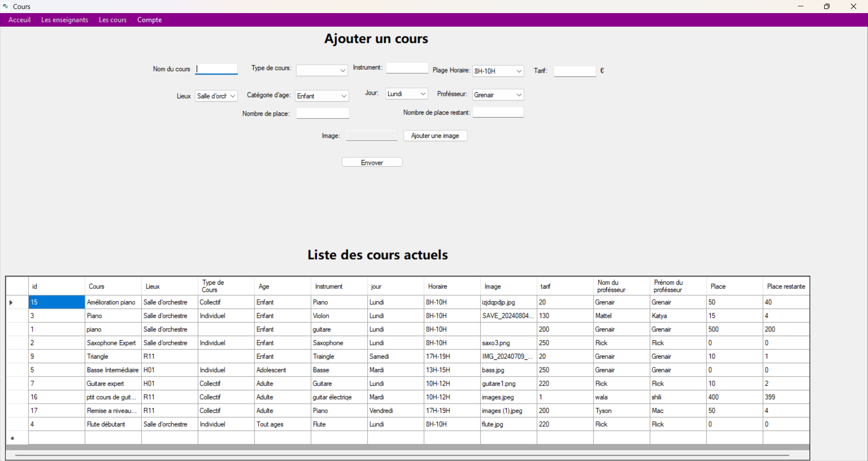Click the Nombre de place input field
The width and height of the screenshot is (868, 461).
pos(322,113)
